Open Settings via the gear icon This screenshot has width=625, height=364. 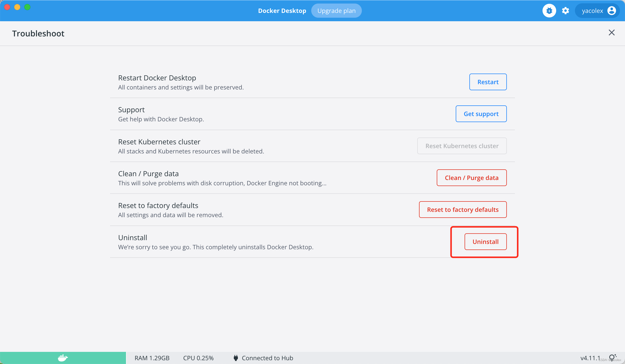[x=566, y=11]
